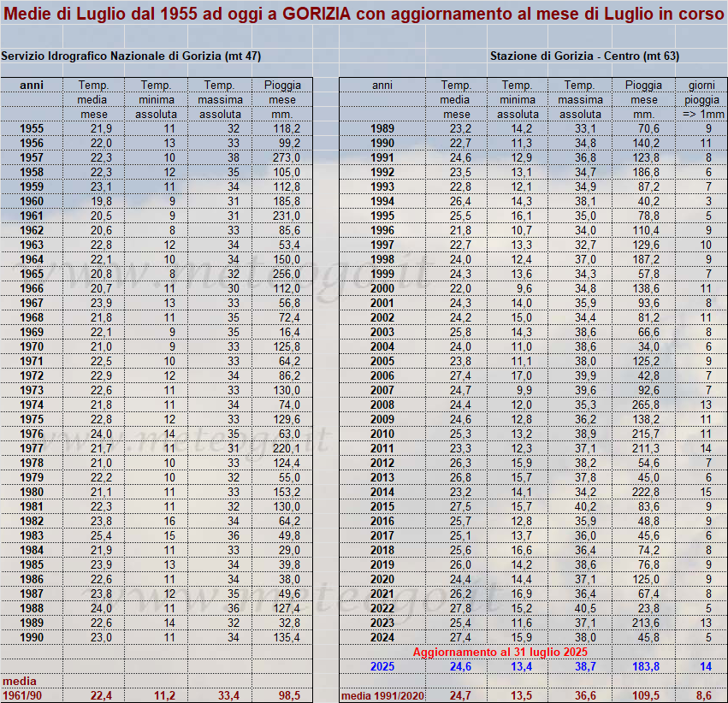Viewport: 728px width, 703px height.
Task: Click rainfall 135,4 in the left table 1990 row
Action: pyautogui.click(x=287, y=637)
